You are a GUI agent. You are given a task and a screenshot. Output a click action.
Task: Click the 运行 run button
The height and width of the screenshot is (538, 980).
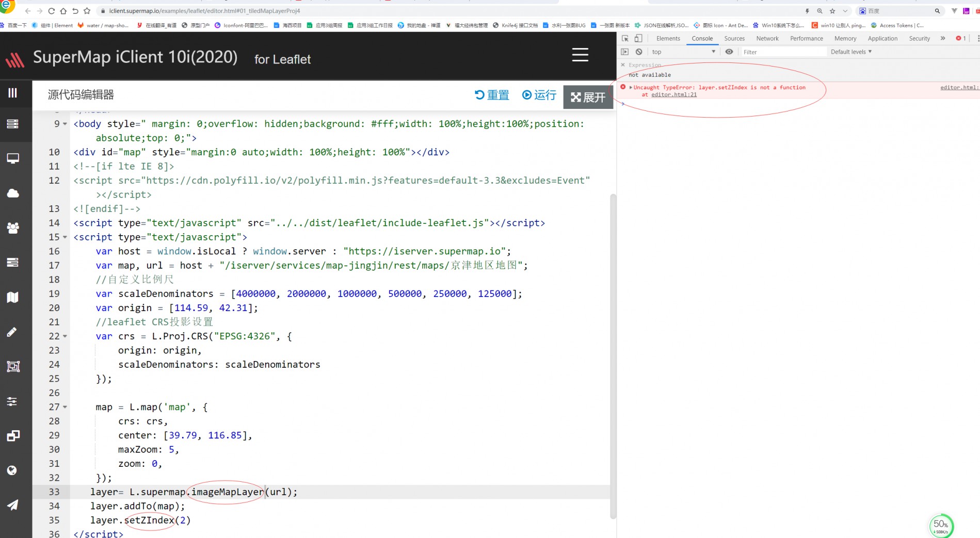pyautogui.click(x=539, y=95)
